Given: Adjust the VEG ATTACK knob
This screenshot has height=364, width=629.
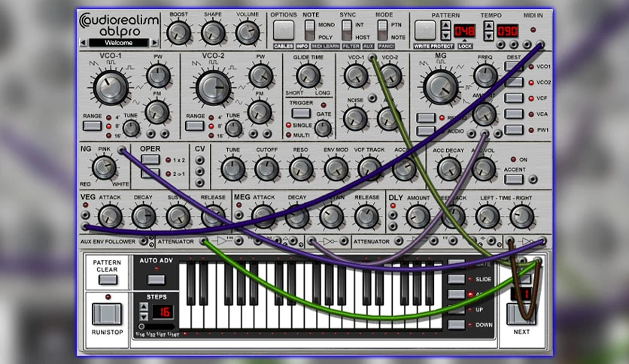Looking at the screenshot, I should pos(110,217).
